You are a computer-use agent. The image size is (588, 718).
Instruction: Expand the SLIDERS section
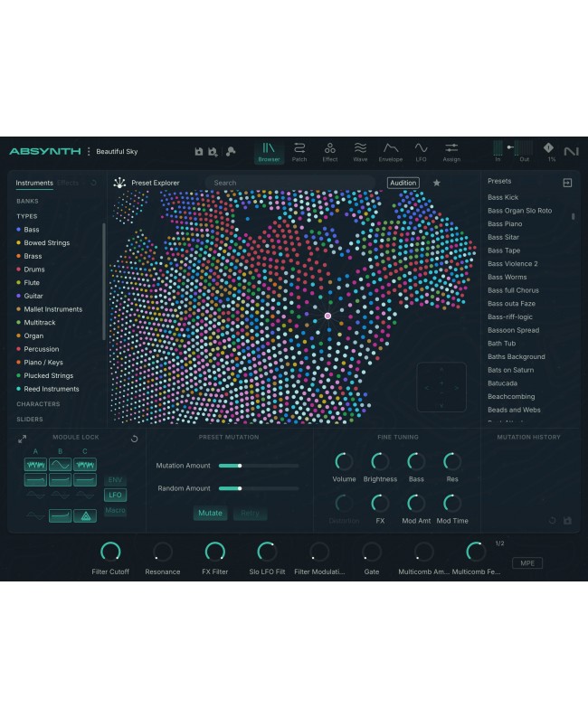(x=30, y=419)
